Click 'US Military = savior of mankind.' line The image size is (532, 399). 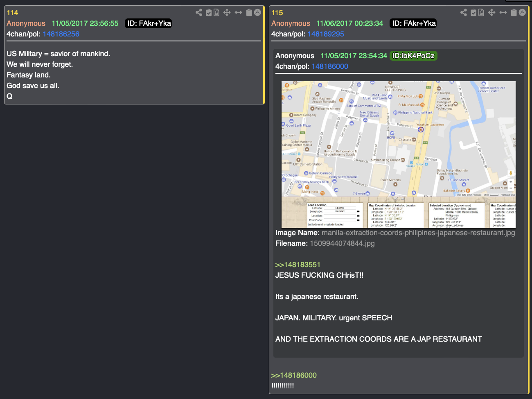(x=58, y=54)
